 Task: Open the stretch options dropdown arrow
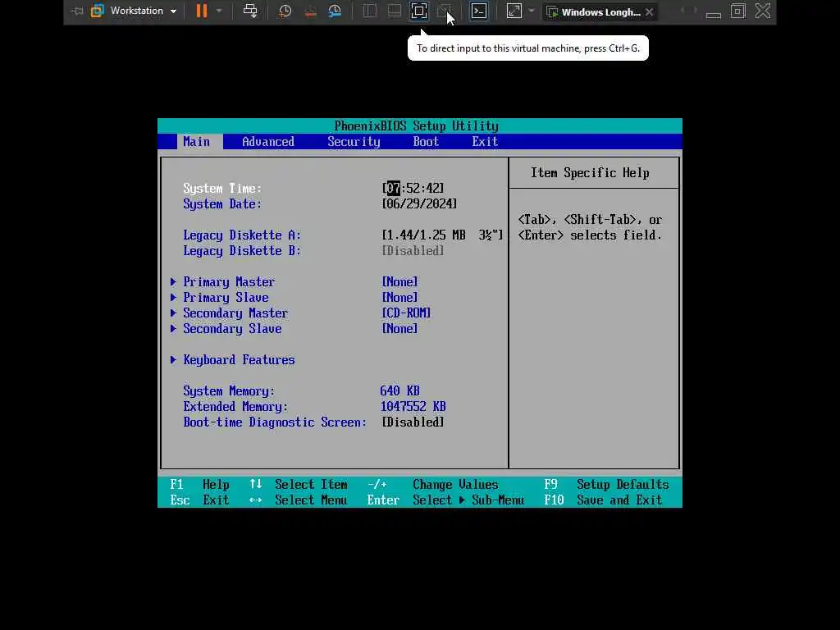pos(532,11)
